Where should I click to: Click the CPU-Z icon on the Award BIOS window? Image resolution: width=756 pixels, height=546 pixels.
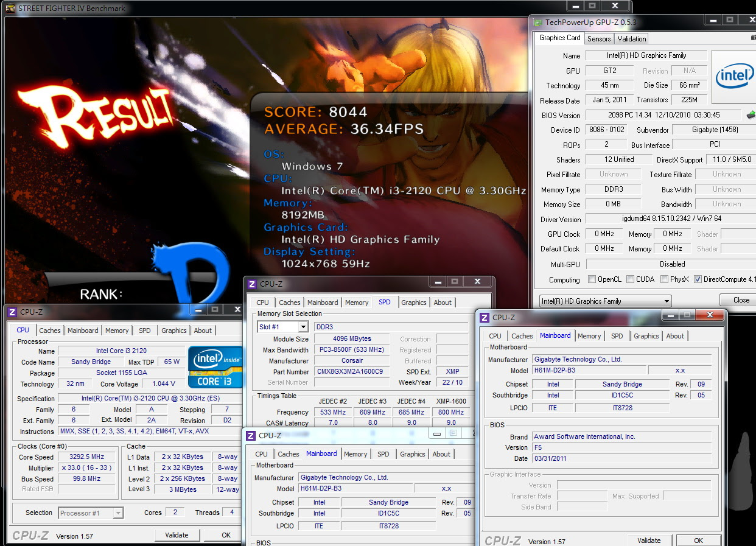coord(485,318)
